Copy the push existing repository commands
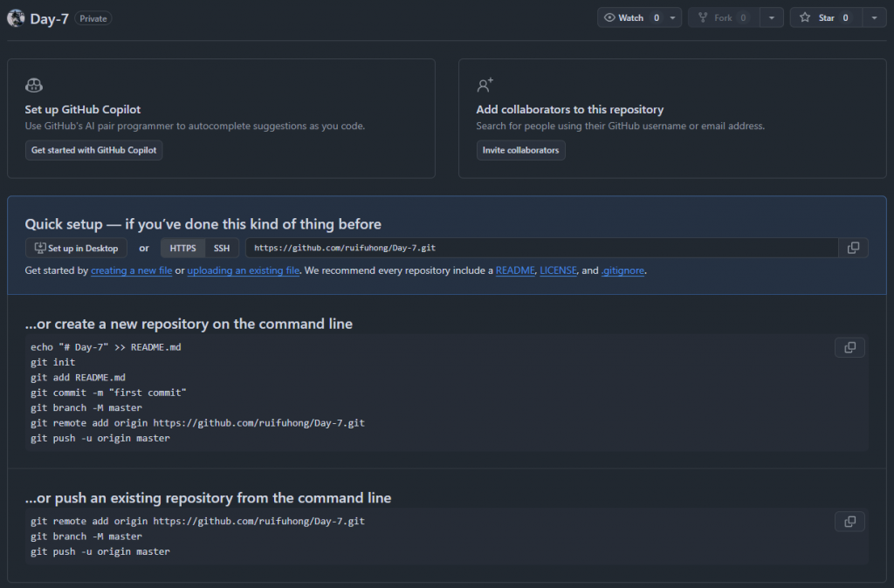The image size is (894, 588). pos(849,522)
